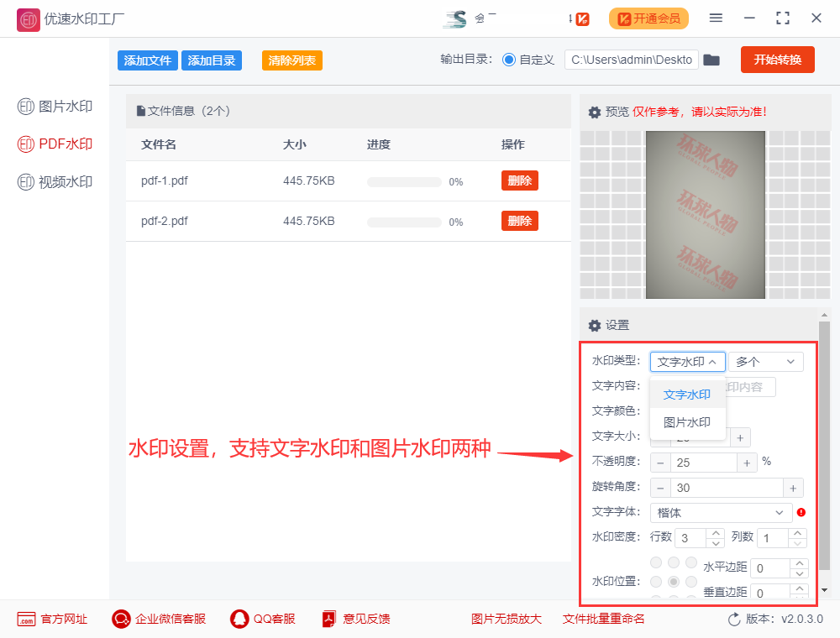
Task: Click the 企业微信客服 chat icon
Action: pyautogui.click(x=121, y=620)
